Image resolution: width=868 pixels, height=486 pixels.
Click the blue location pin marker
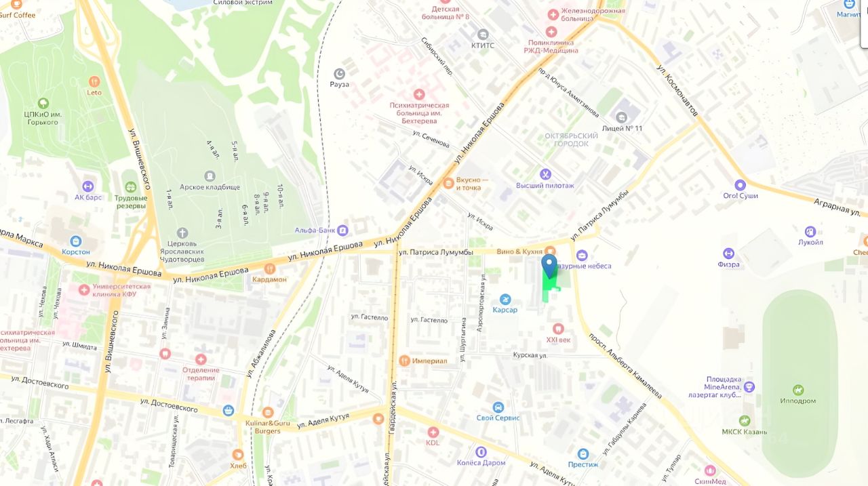pos(549,265)
